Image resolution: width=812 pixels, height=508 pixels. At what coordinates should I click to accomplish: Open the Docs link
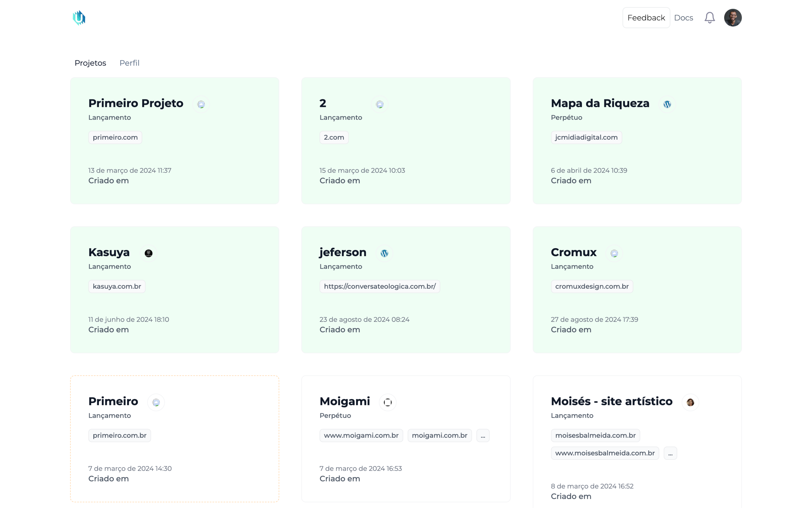click(x=683, y=18)
